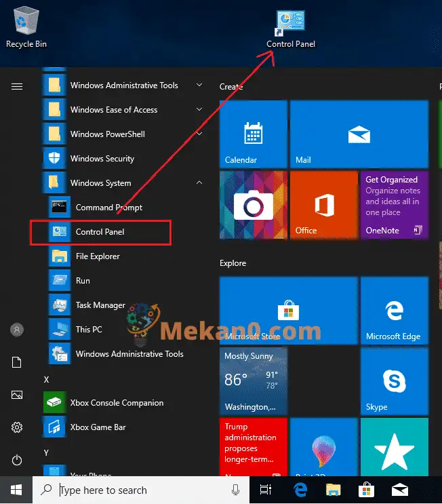
Task: Jump to the X letter header
Action: point(47,380)
